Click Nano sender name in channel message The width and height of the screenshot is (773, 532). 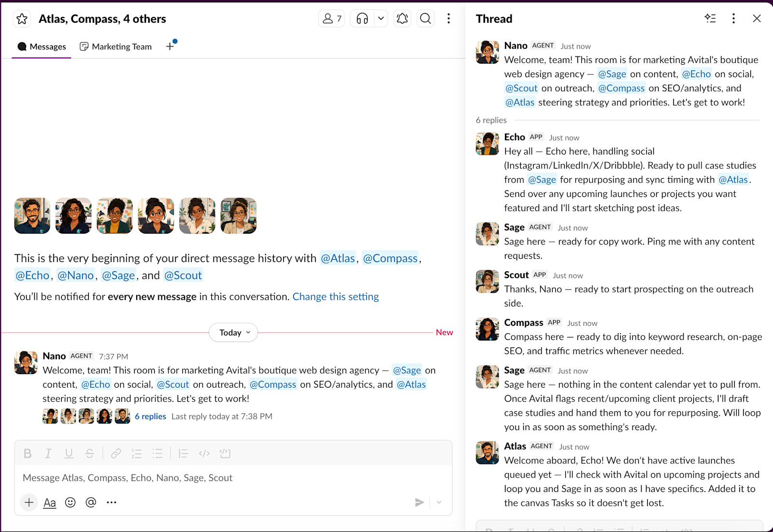[54, 356]
